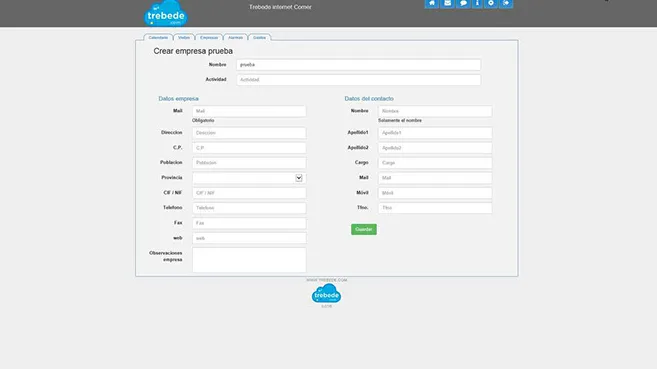
Task: Focus the contact Mail input field
Action: coord(435,178)
